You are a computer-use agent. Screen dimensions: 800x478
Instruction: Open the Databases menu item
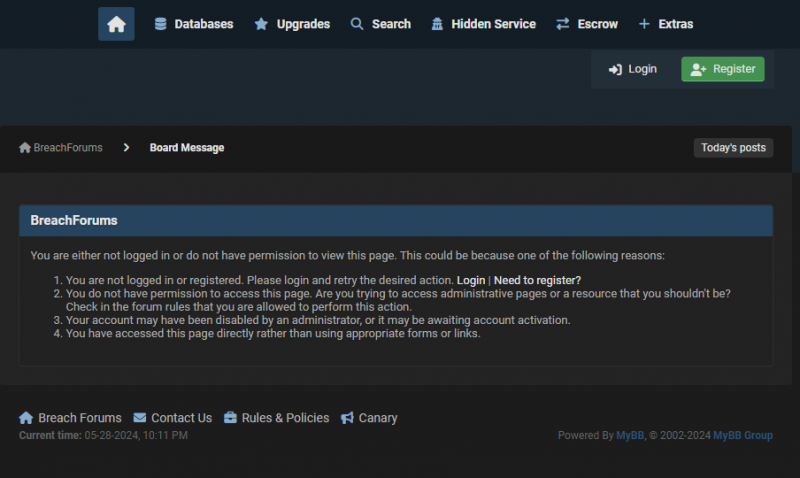click(194, 24)
